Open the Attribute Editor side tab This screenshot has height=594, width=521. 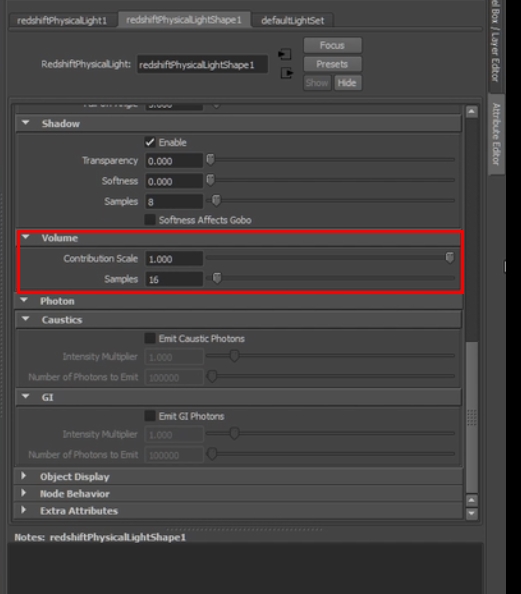pos(496,134)
